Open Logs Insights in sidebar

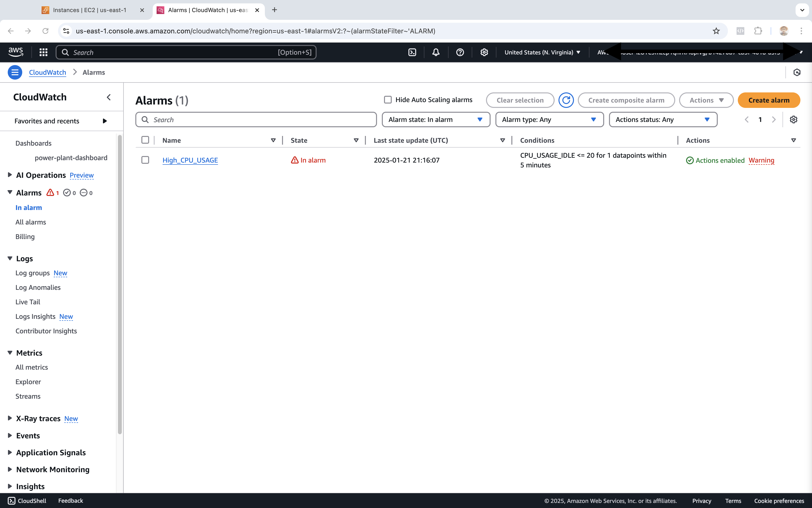35,316
